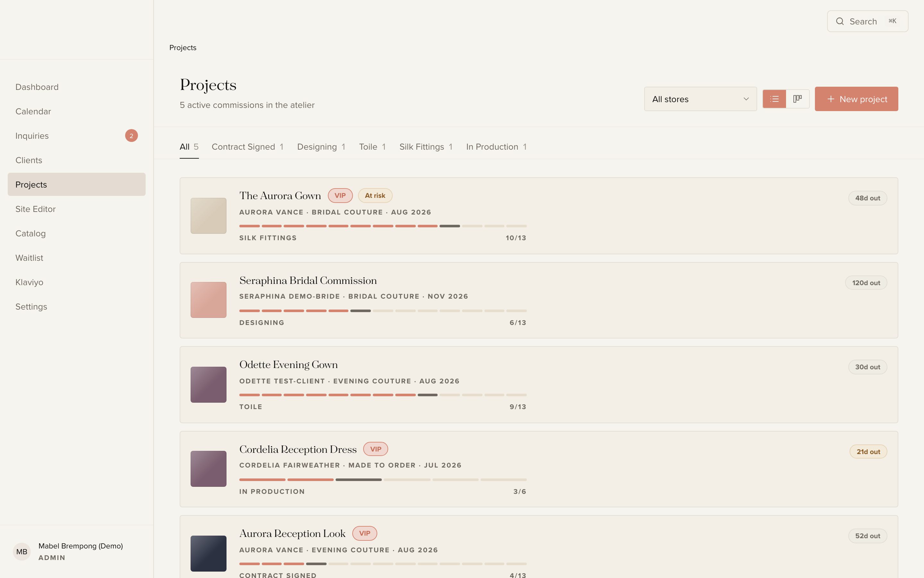Switch to board view

coord(798,99)
